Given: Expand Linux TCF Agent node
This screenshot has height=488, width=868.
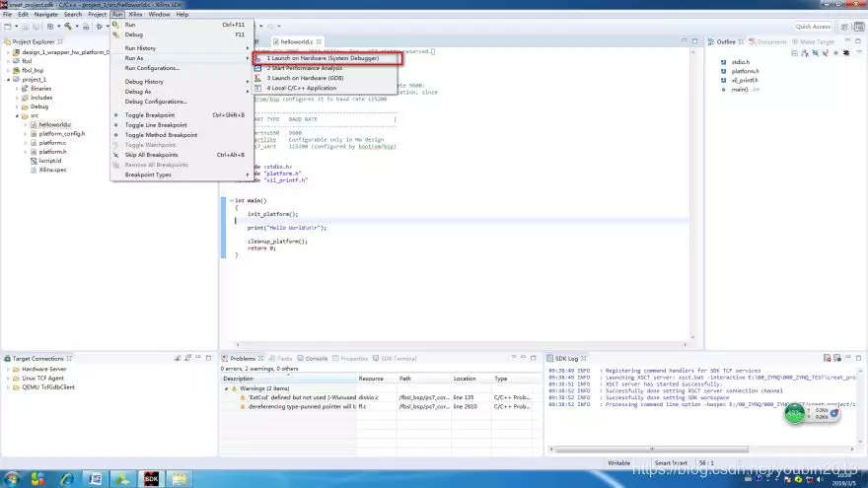Looking at the screenshot, I should pos(8,379).
